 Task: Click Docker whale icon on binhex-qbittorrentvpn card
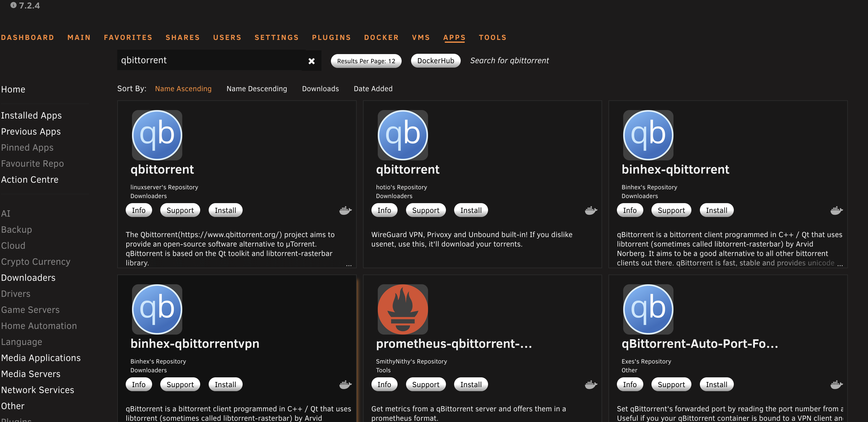coord(345,384)
